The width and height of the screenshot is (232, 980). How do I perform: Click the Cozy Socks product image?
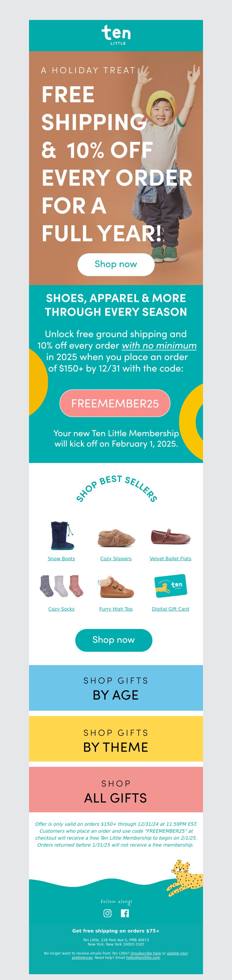61,586
